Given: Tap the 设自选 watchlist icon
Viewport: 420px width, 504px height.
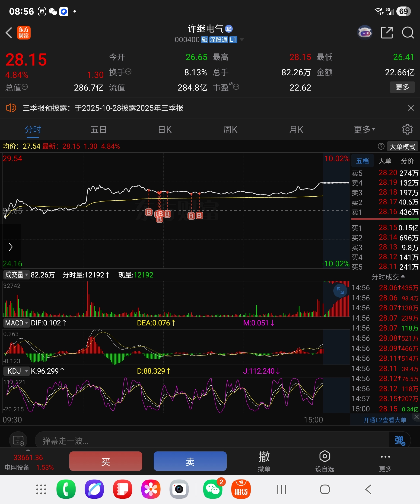Looking at the screenshot, I should pyautogui.click(x=325, y=461).
